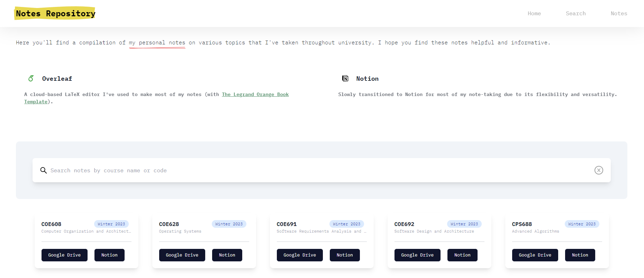Click the Notion logo icon
This screenshot has height=278, width=644.
click(345, 78)
